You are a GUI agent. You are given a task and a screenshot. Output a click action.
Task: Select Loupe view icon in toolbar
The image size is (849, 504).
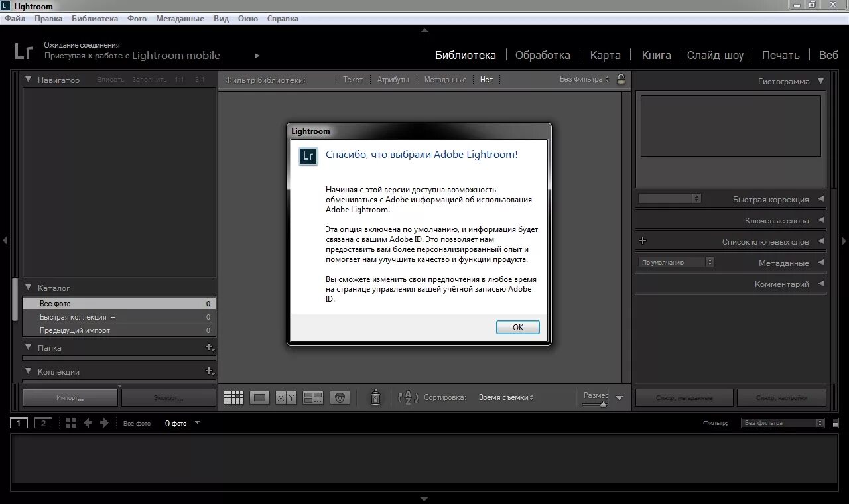[260, 397]
